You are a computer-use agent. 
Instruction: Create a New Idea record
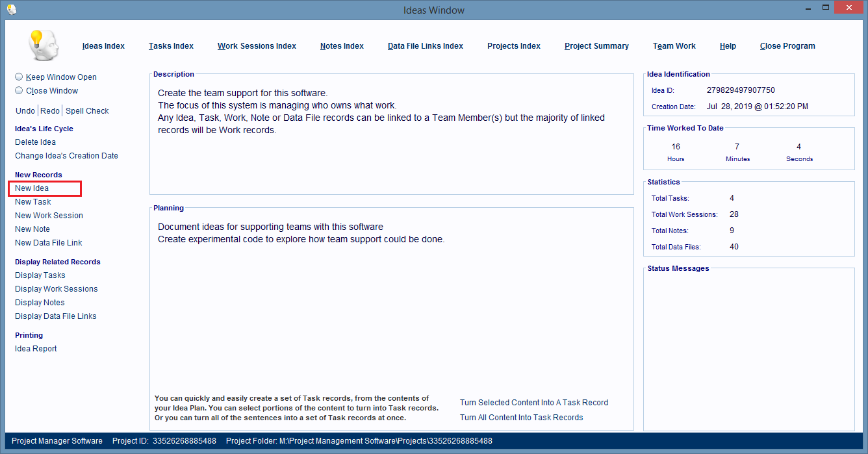click(32, 188)
